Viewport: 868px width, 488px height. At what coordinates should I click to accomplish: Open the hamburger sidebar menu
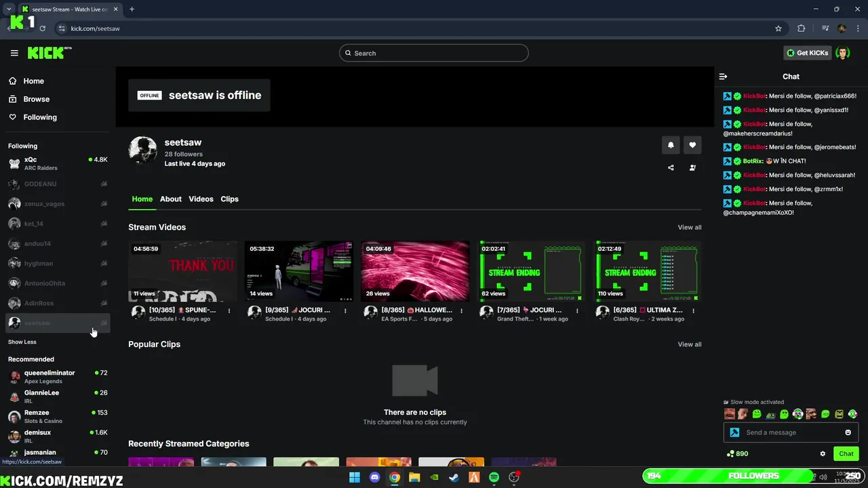(14, 53)
